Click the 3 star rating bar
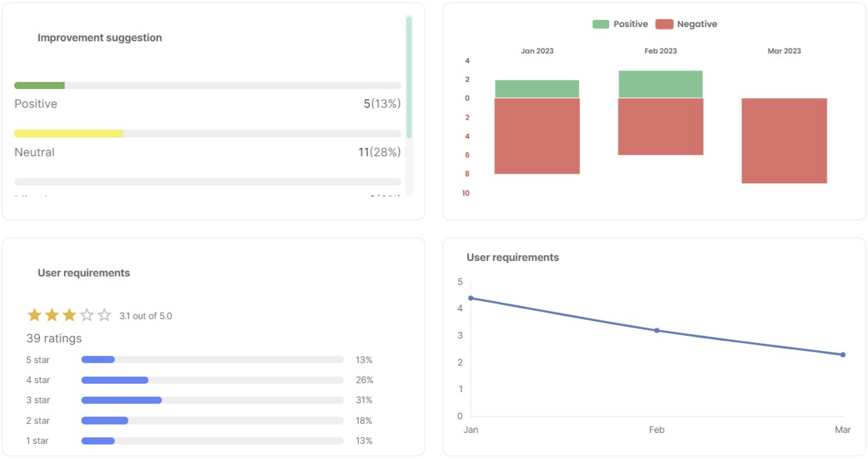 tap(121, 400)
